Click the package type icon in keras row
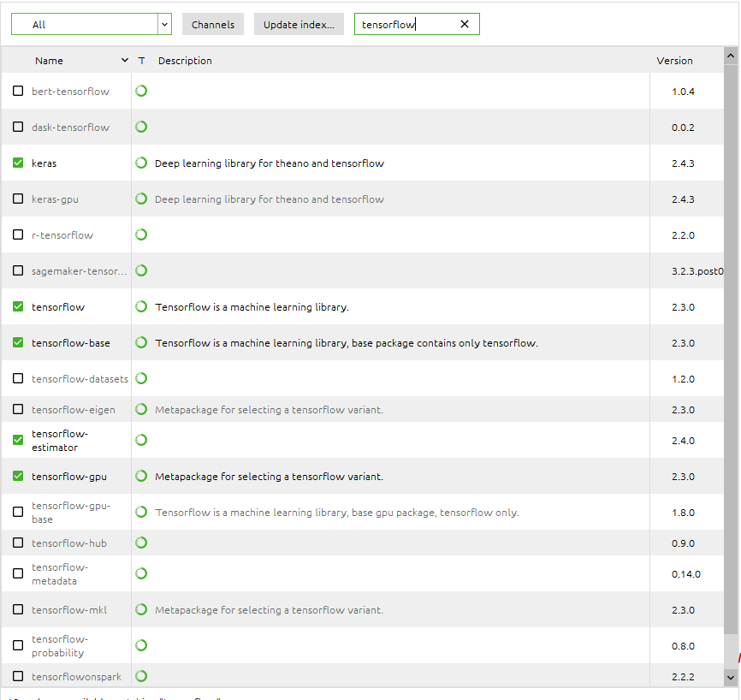741x700 pixels. coord(141,163)
